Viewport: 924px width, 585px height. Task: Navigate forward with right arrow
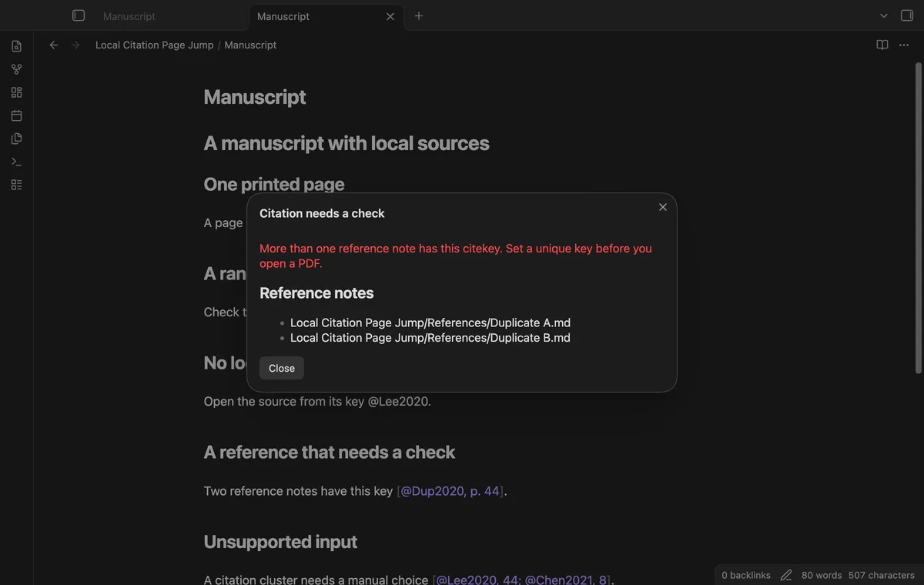[x=75, y=45]
